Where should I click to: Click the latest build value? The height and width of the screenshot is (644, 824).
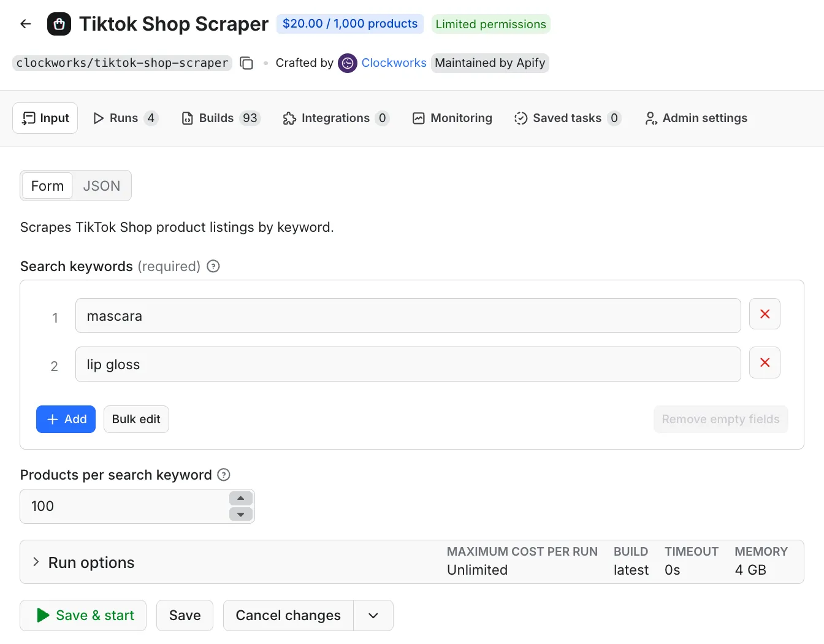pyautogui.click(x=631, y=570)
